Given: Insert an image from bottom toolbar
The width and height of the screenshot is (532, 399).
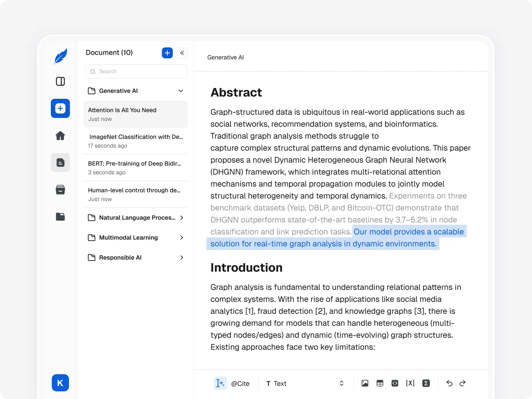Looking at the screenshot, I should click(365, 383).
